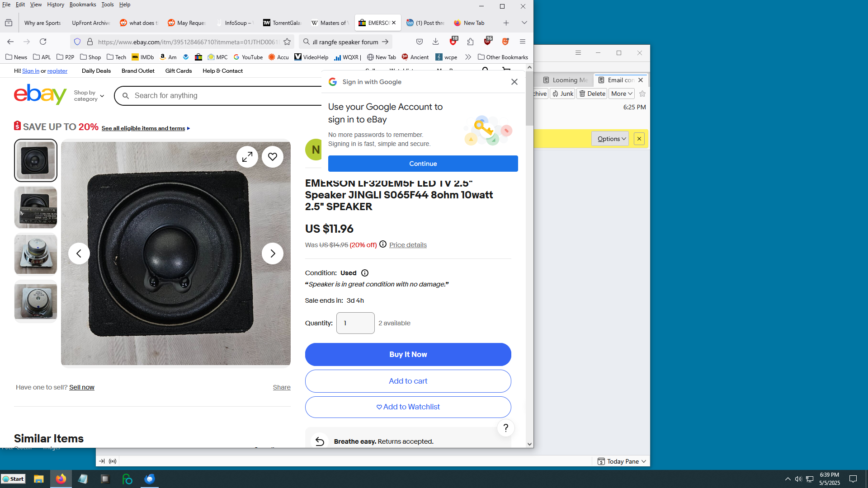Show previous product image
Viewport: 868px width, 488px height.
click(x=79, y=253)
